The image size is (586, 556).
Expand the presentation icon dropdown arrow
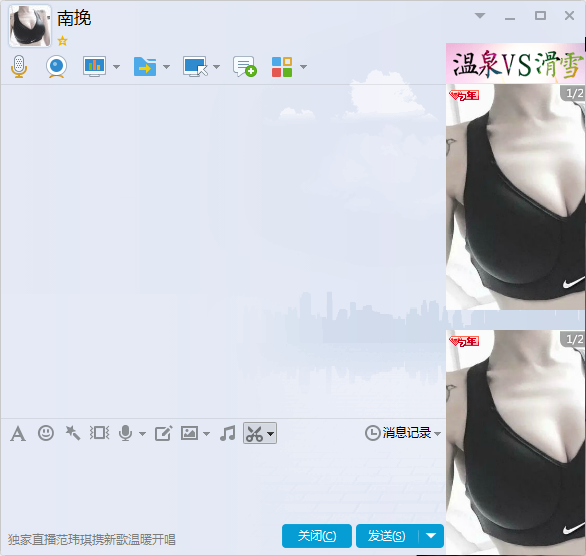point(117,67)
